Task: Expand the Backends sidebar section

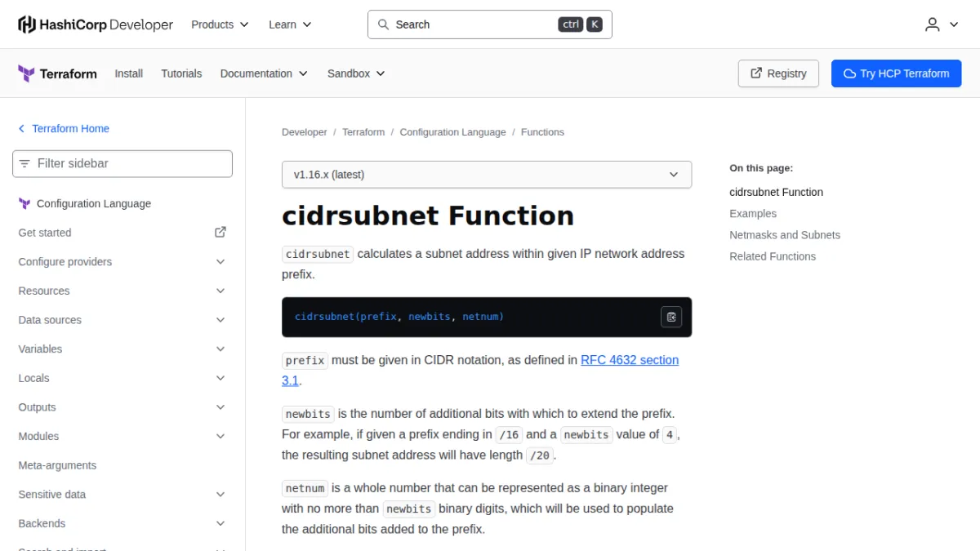Action: 220,524
